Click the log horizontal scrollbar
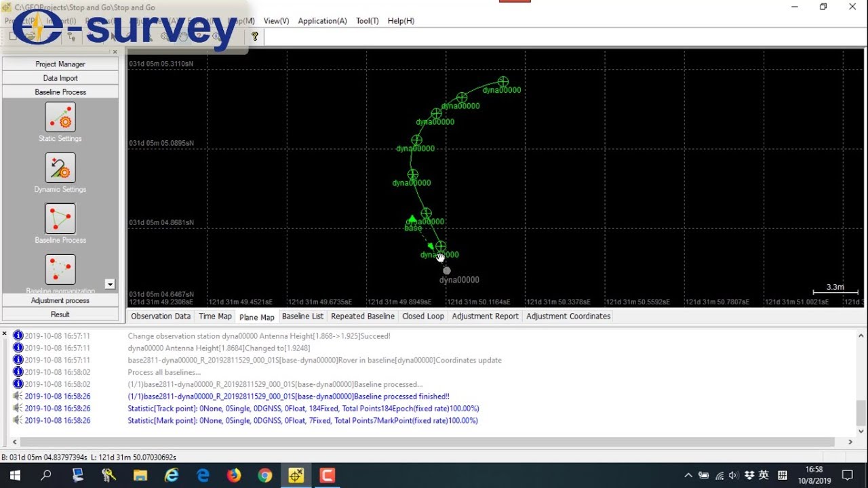The width and height of the screenshot is (868, 488). coord(427,442)
